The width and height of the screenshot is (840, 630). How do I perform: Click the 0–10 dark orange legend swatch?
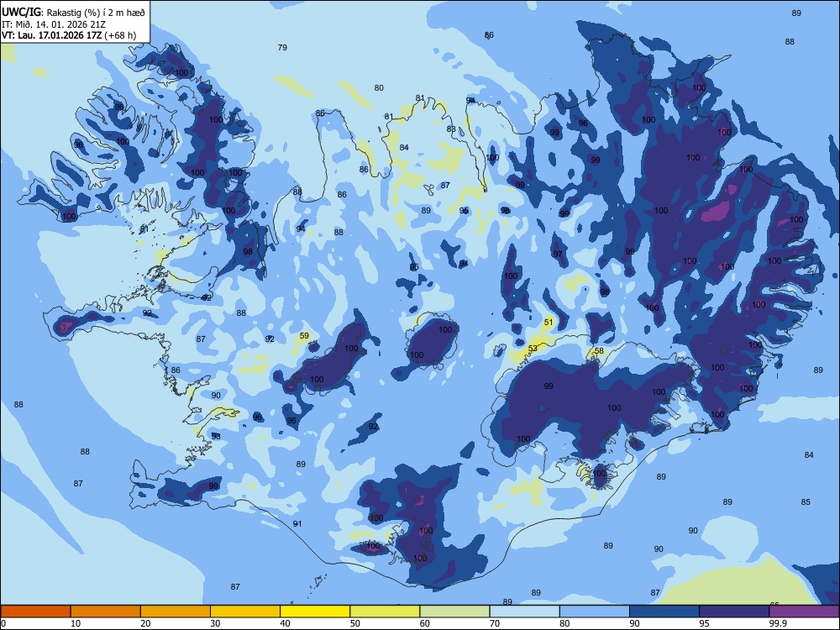[35, 612]
